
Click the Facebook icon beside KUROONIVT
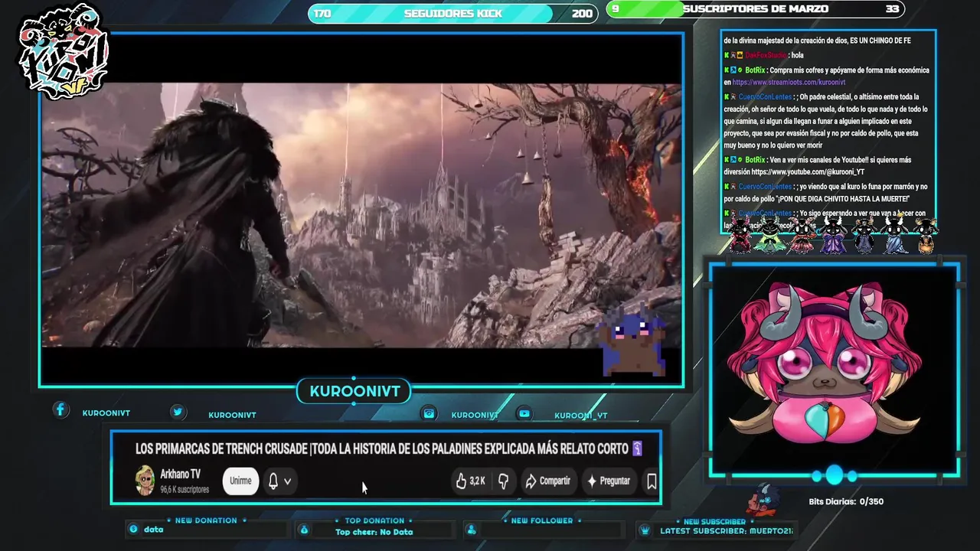tap(60, 410)
